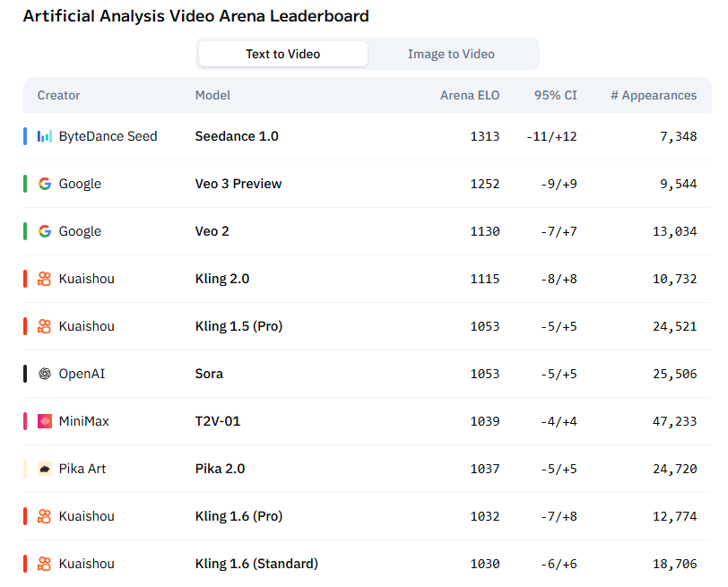Click the Arena ELO value 1313
The width and height of the screenshot is (728, 587).
pyautogui.click(x=485, y=136)
